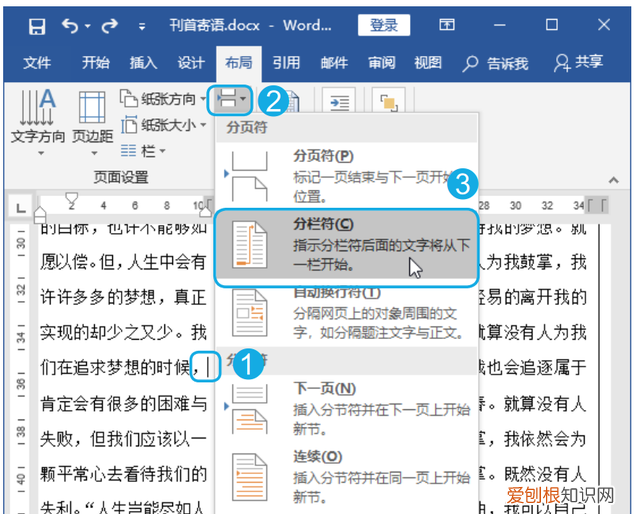Screen dimensions: 640x514
Task: Click the text line 实现的却少之又少。我
Action: coord(123,332)
